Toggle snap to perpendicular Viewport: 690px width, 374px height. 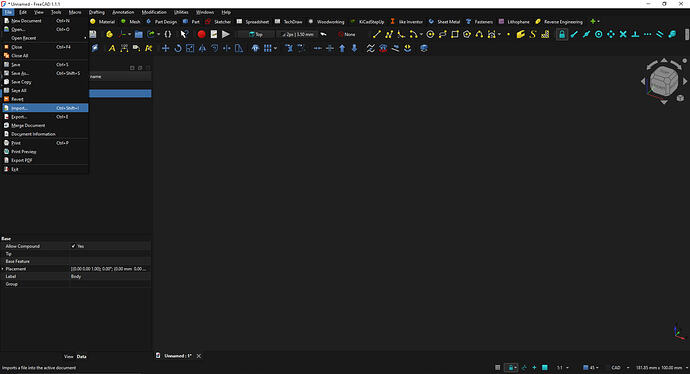[635, 34]
